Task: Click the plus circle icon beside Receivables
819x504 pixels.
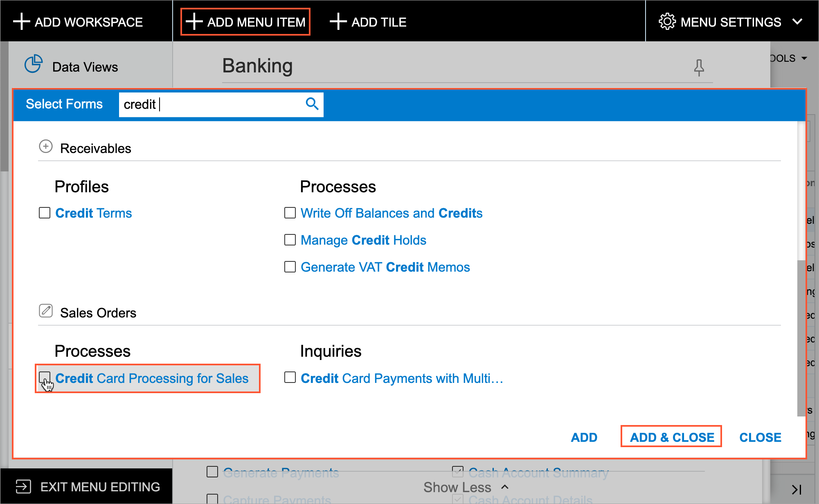Action: point(46,146)
